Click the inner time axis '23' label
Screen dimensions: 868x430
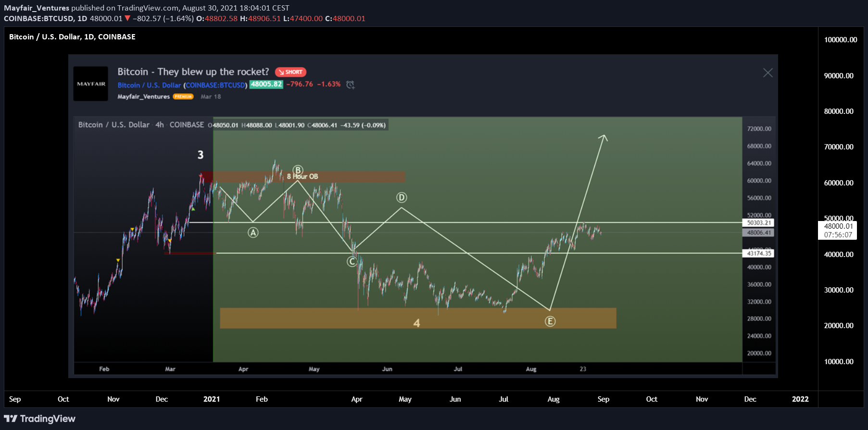pyautogui.click(x=583, y=369)
